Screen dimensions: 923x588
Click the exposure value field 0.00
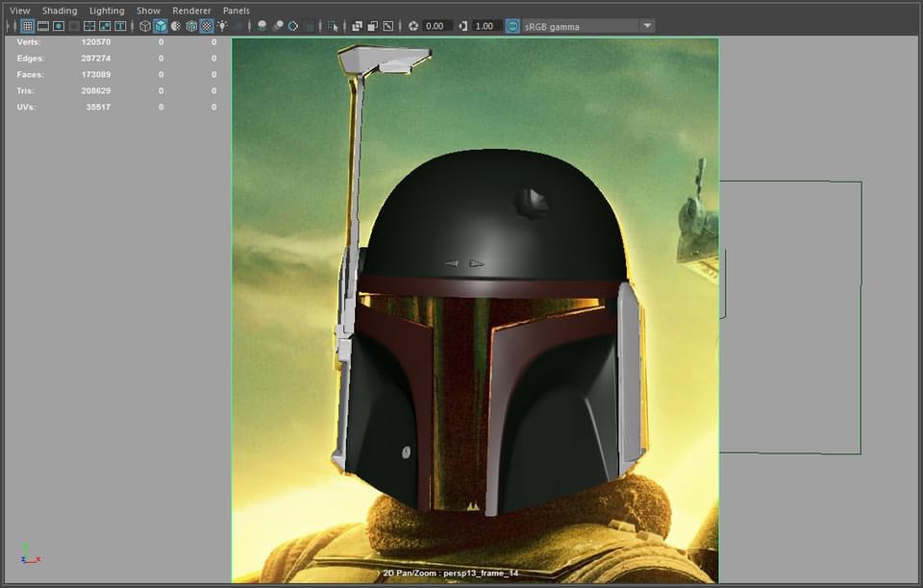[x=437, y=26]
